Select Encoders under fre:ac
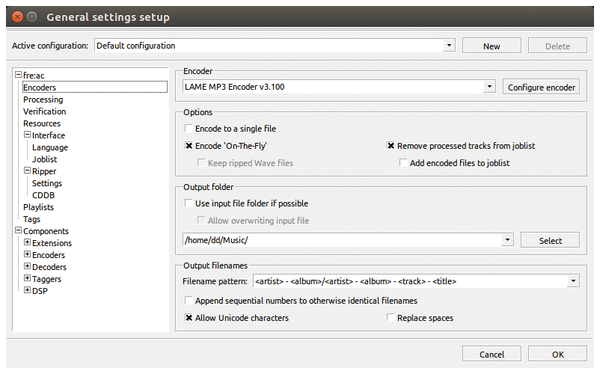 pos(95,87)
